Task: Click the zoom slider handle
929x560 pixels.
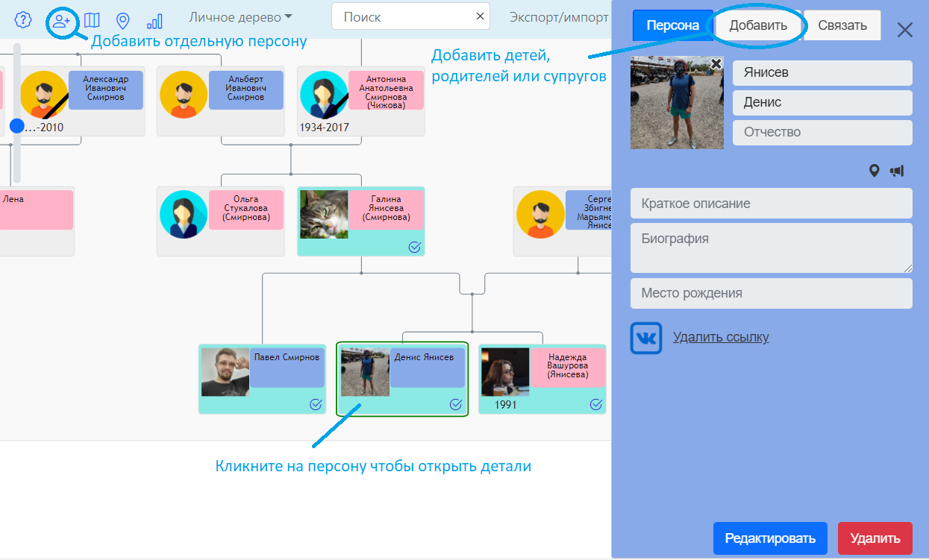Action: [17, 126]
